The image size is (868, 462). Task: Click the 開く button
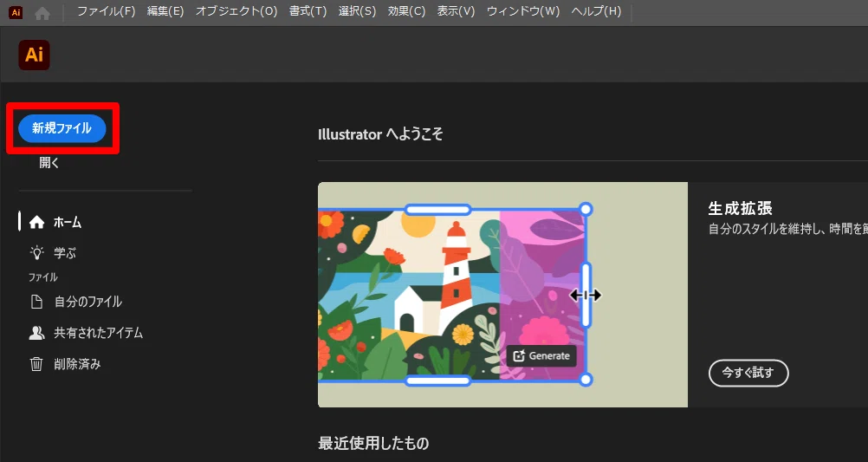pos(49,163)
